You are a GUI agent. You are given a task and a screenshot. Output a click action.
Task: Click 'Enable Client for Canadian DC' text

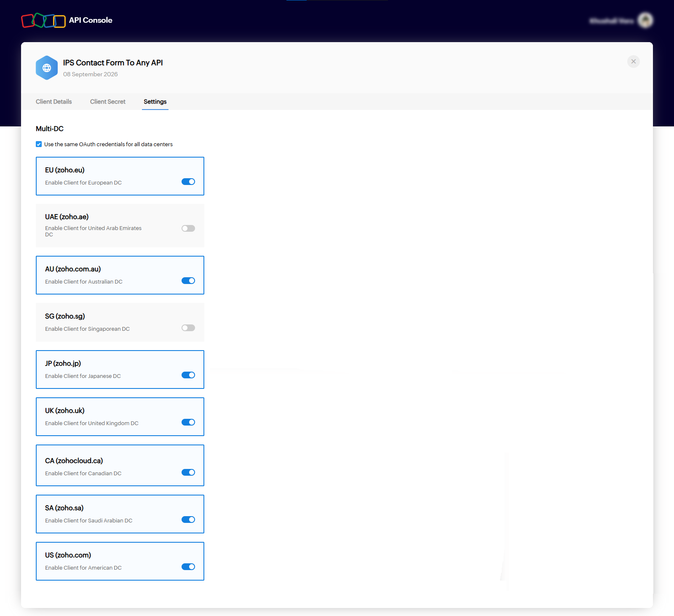(83, 473)
